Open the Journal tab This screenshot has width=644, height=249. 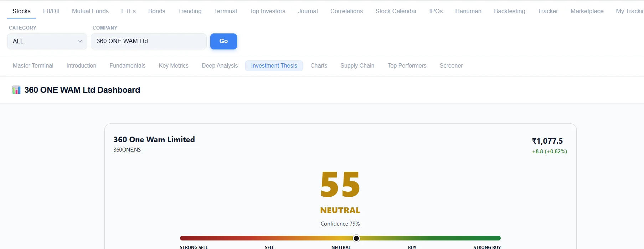pos(308,11)
